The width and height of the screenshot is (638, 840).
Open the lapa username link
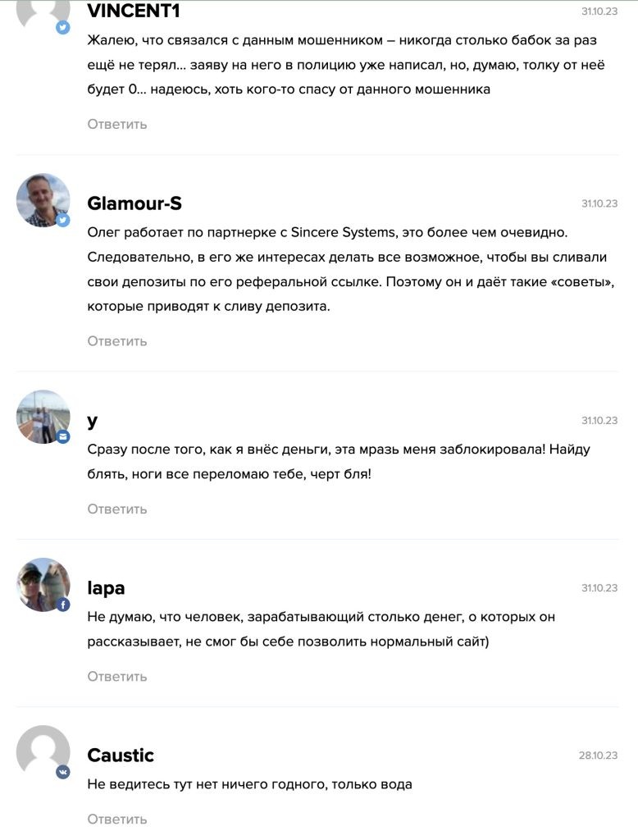(x=106, y=588)
